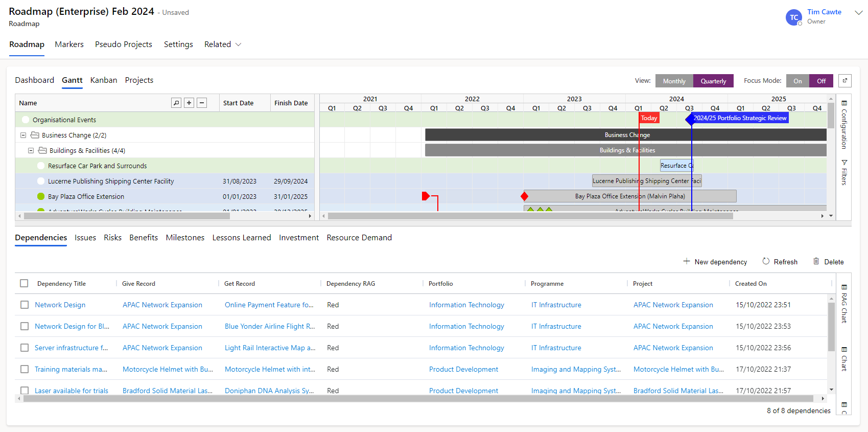This screenshot has height=432, width=868.
Task: Open the Network Design dependency link
Action: [x=60, y=305]
